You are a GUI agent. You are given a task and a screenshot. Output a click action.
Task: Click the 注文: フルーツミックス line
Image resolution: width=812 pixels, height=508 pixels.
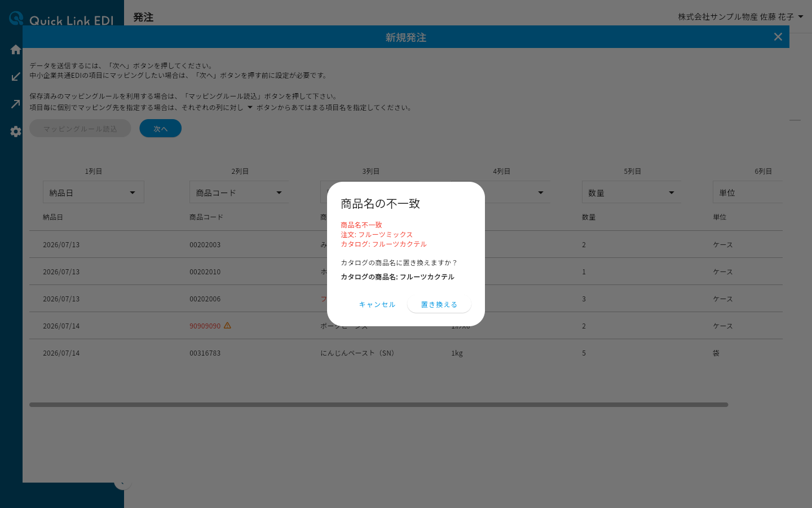377,234
